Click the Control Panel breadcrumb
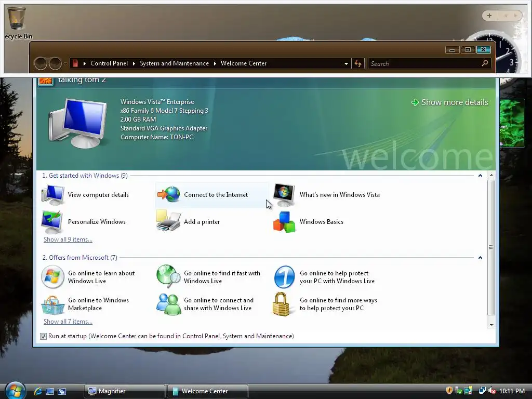The width and height of the screenshot is (532, 399). (x=109, y=63)
